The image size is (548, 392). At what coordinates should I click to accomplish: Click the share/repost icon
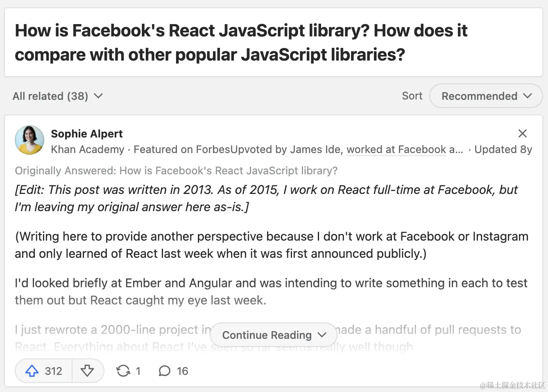coord(123,371)
